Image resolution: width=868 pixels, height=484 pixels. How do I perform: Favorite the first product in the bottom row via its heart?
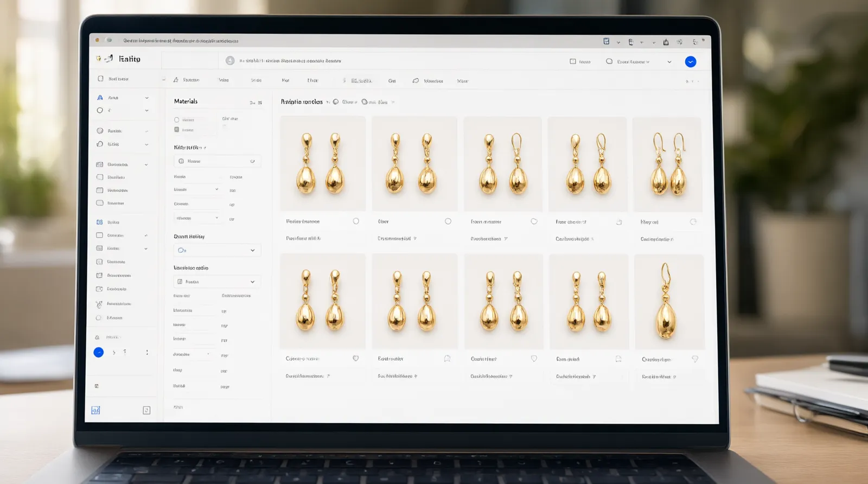(x=356, y=359)
